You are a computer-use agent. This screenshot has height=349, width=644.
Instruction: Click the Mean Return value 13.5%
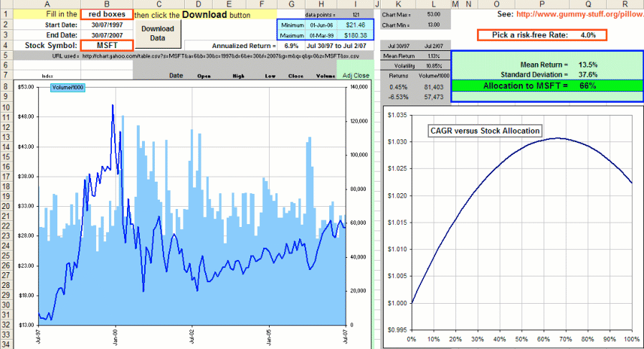(x=588, y=65)
